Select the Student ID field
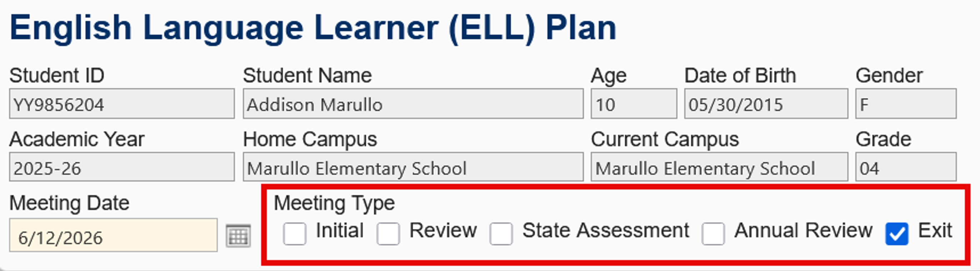The image size is (980, 271). (x=122, y=104)
